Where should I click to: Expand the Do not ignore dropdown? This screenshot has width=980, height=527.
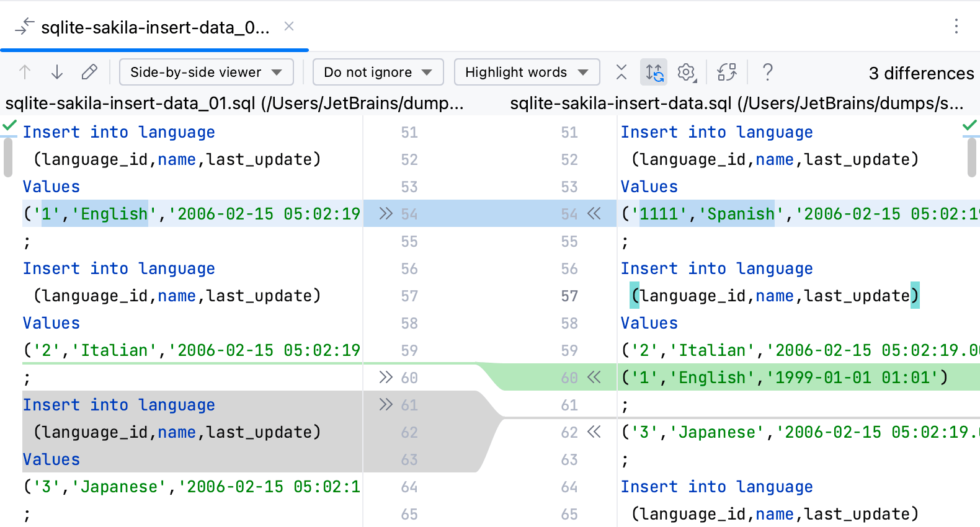[378, 73]
